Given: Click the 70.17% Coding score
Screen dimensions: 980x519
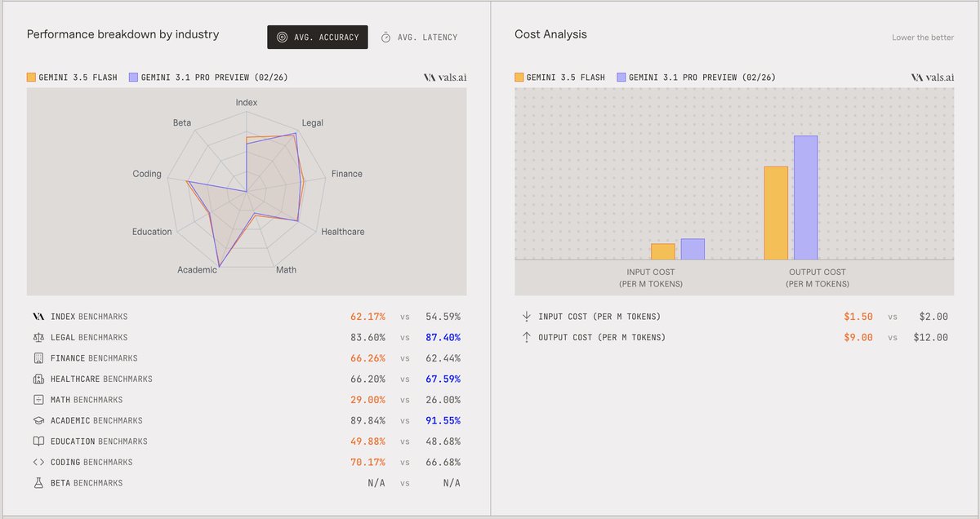Looking at the screenshot, I should (368, 462).
